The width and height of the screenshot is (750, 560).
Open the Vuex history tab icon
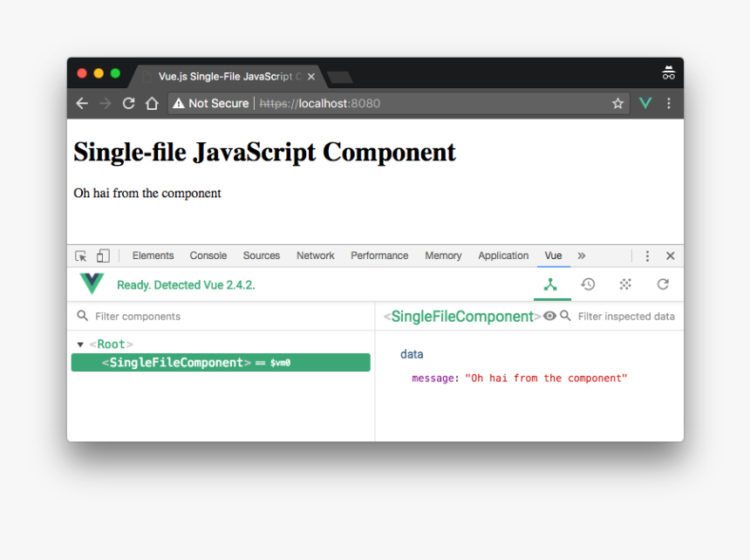pos(588,284)
